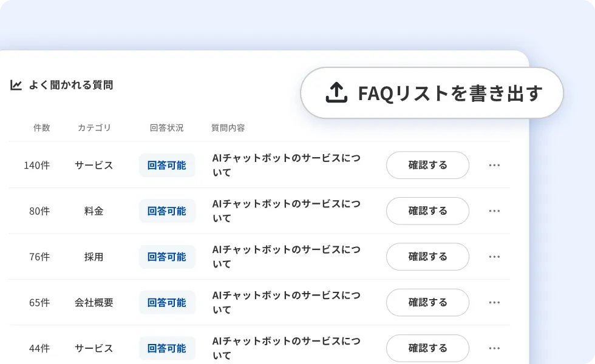
Task: Select the 会社概要 category cell
Action: [x=94, y=303]
